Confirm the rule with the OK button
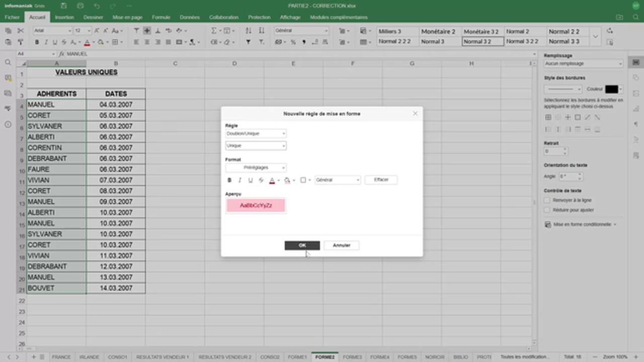Image resolution: width=644 pixels, height=362 pixels. pos(302,245)
